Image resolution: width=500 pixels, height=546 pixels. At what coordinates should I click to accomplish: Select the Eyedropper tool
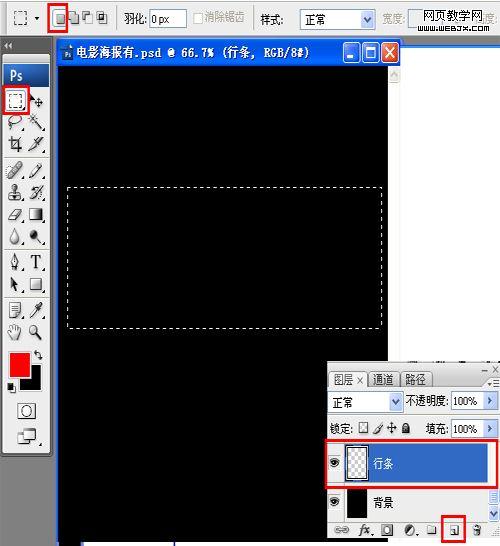tap(36, 310)
